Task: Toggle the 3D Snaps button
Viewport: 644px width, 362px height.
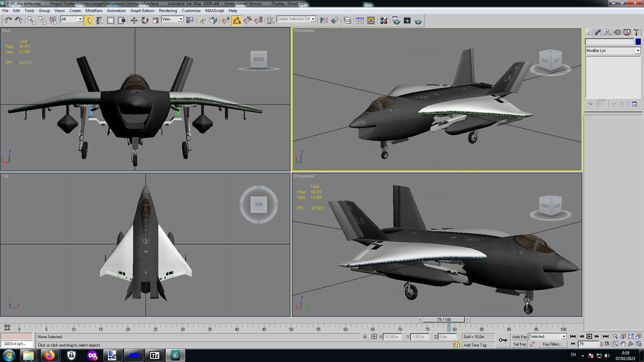Action: pos(225,20)
